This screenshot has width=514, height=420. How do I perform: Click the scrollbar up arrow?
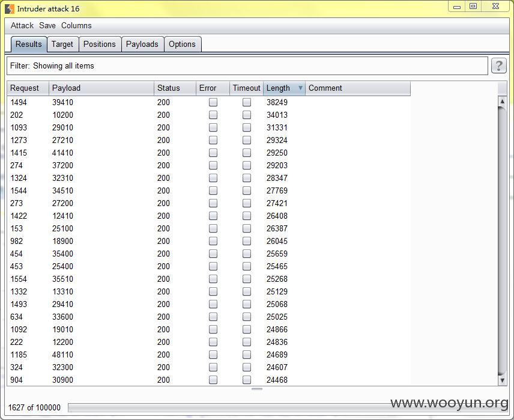[x=502, y=102]
